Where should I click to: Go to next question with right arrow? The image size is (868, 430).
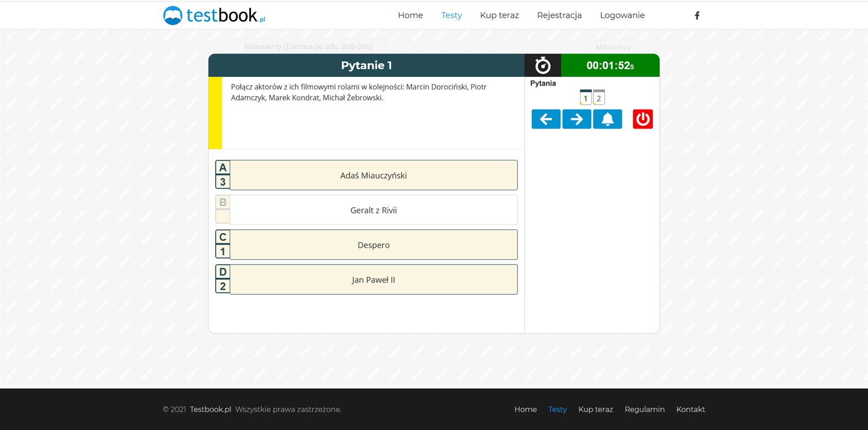click(577, 119)
